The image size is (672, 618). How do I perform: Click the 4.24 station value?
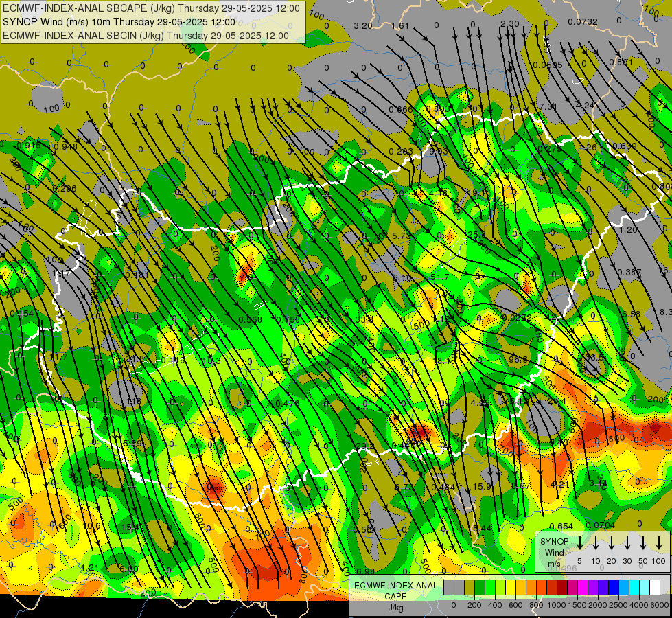[585, 105]
